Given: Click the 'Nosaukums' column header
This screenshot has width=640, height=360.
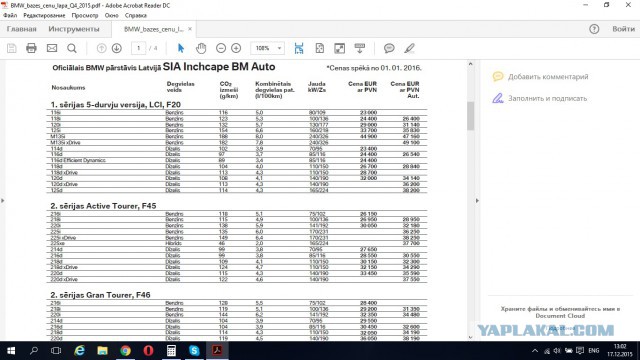Looking at the screenshot, I should [68, 88].
